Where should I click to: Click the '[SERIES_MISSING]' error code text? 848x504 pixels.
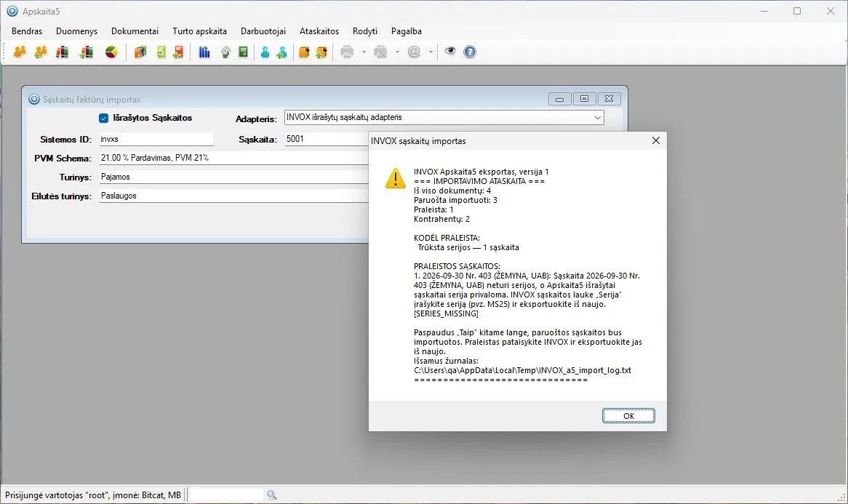446,313
